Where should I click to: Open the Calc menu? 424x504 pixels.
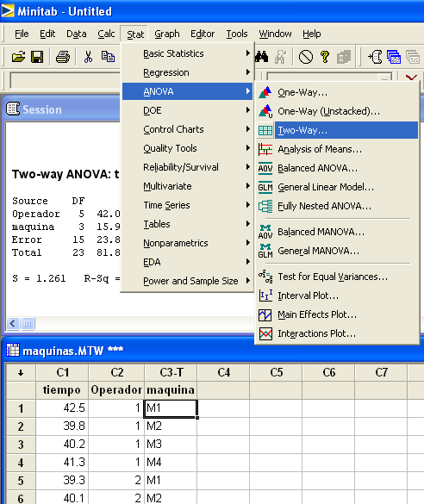tap(106, 34)
